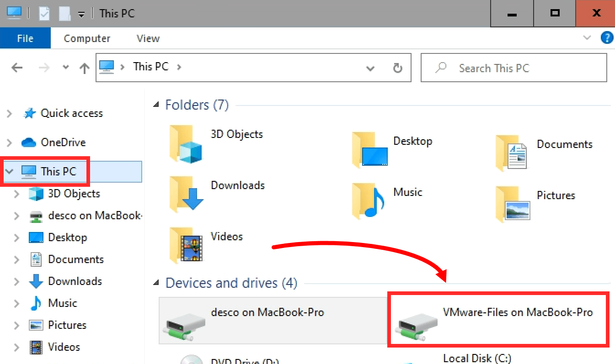Click the Up navigation arrow
The image size is (615, 364).
[x=84, y=68]
